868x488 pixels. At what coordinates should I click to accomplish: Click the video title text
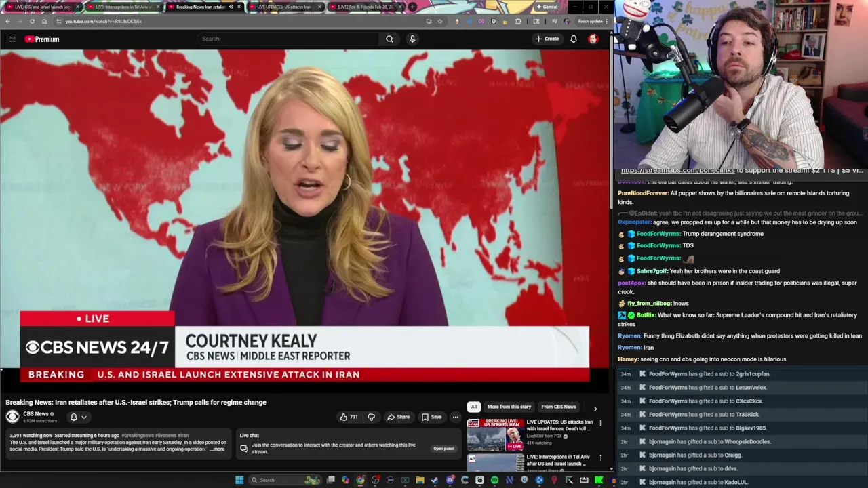[136, 402]
